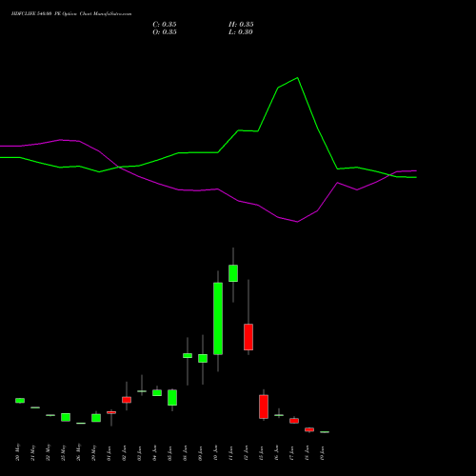The height and width of the screenshot is (476, 476).
Task: Click the 19 Jun date label
Action: (322, 453)
